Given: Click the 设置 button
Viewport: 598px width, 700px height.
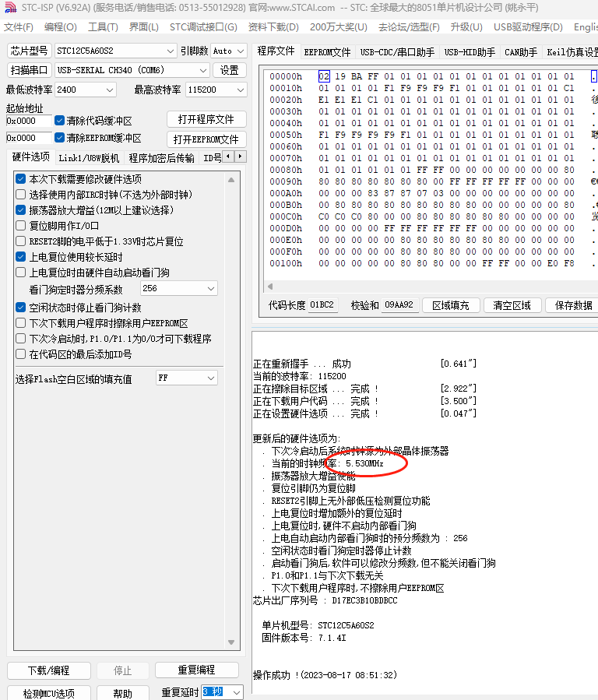Looking at the screenshot, I should click(230, 70).
